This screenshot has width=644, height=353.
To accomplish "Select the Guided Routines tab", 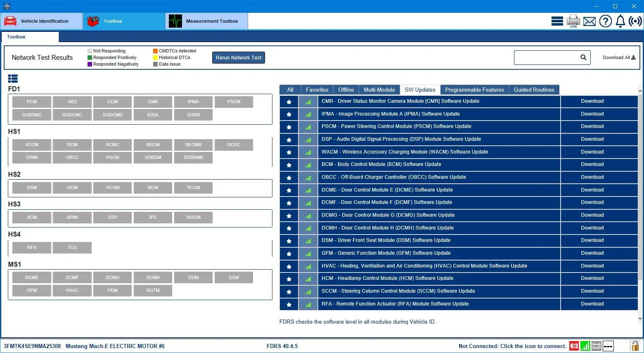I will [x=534, y=90].
